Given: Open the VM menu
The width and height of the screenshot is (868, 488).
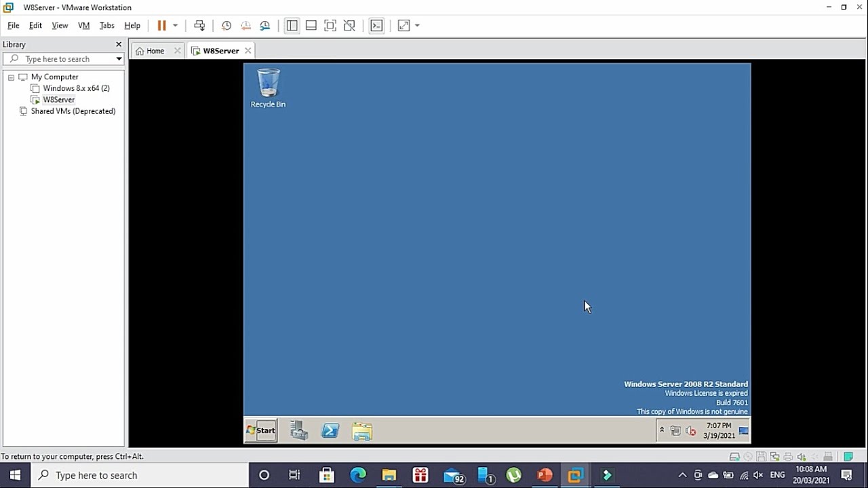Looking at the screenshot, I should (84, 26).
